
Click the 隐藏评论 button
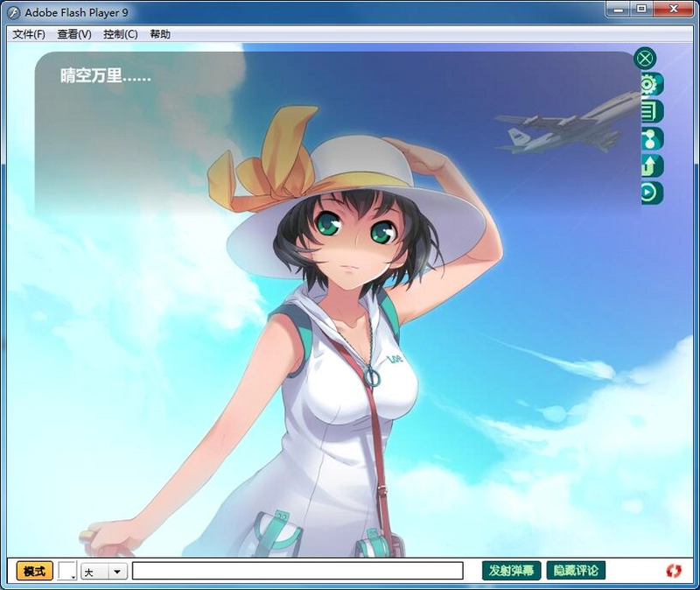(x=576, y=571)
